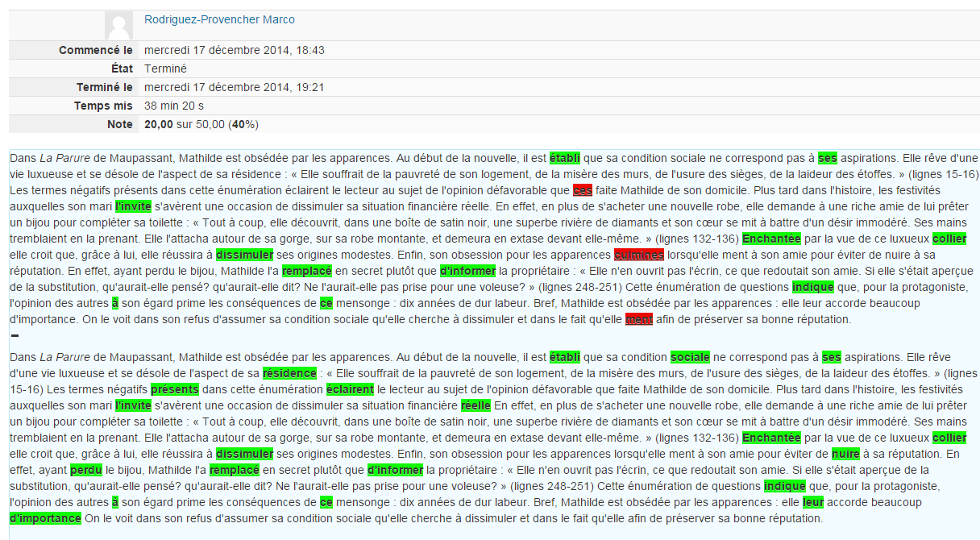Open Rodriguez-Provencher Marco profile link

pyautogui.click(x=219, y=19)
